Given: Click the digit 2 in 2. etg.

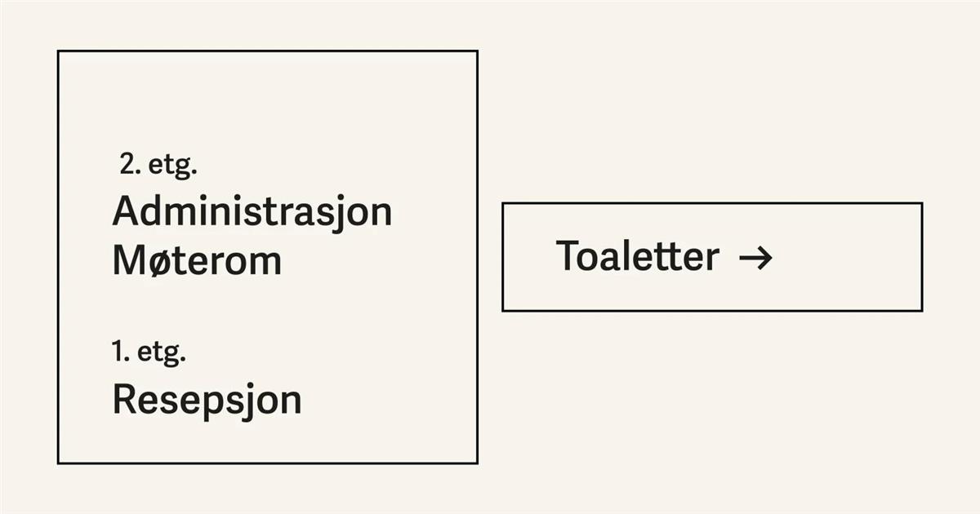Looking at the screenshot, I should (128, 165).
